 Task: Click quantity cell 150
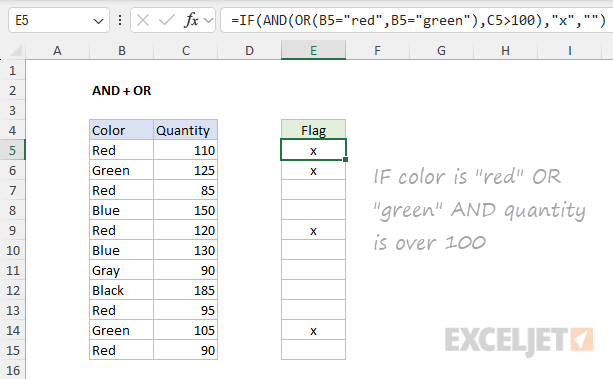[x=186, y=210]
